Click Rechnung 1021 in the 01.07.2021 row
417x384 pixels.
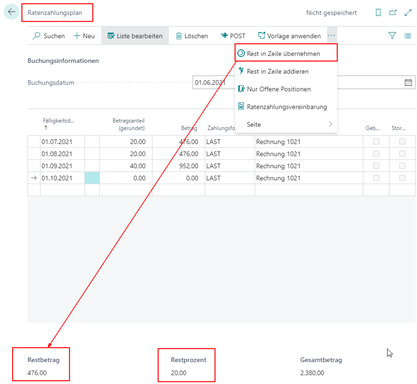point(309,142)
